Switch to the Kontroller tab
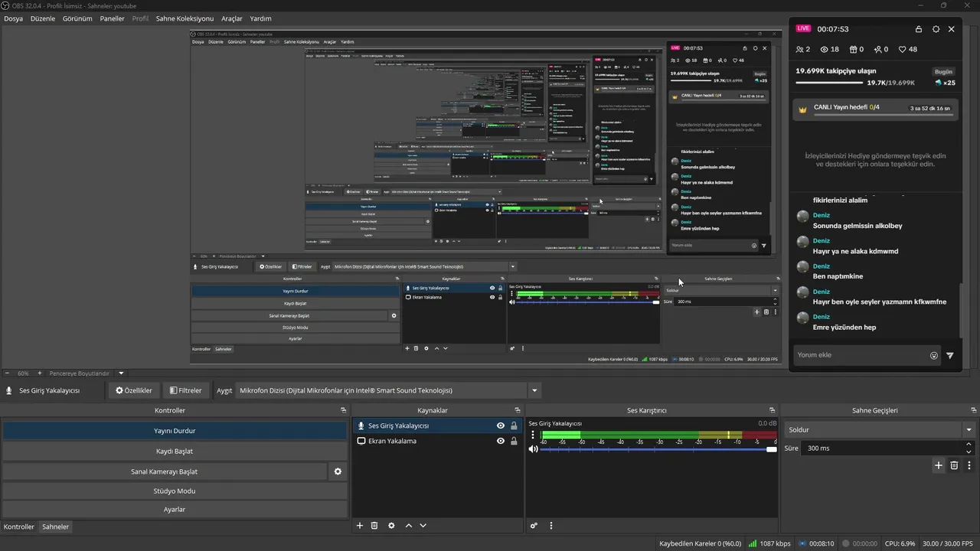Viewport: 980px width, 551px height. coord(19,527)
